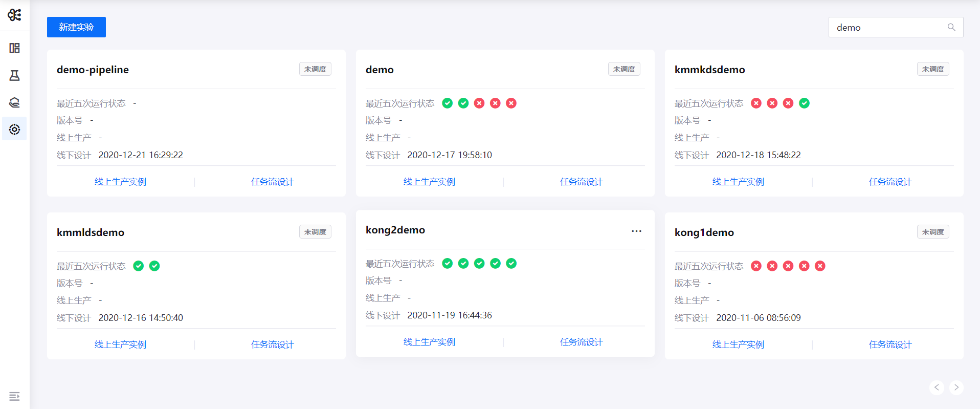Click timestamp 2020-12-17 19:58:10

(450, 155)
